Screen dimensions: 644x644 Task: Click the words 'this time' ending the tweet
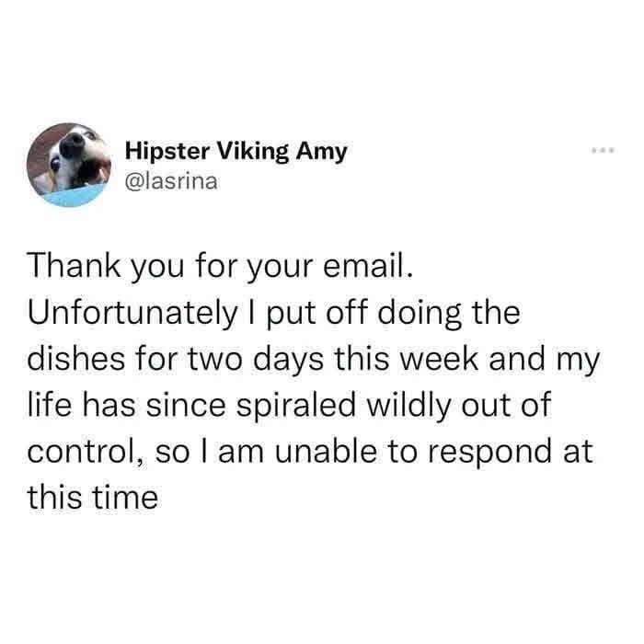pos(93,498)
